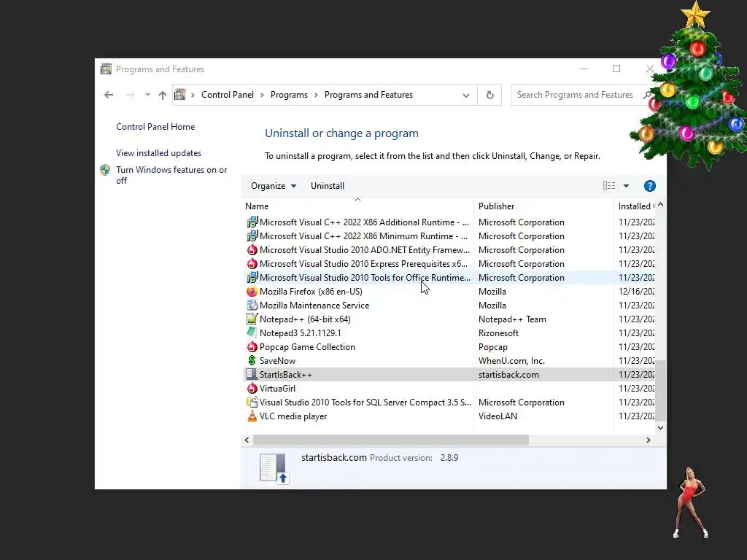Screen dimensions: 747x560
Task: Click the SQL Server Compact Tools icon
Action: click(252, 402)
